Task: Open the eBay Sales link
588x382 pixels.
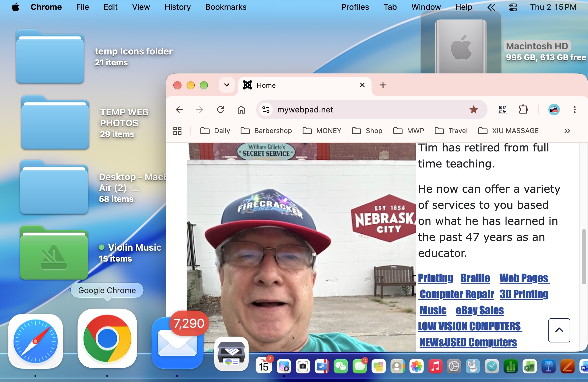Action: (x=480, y=310)
